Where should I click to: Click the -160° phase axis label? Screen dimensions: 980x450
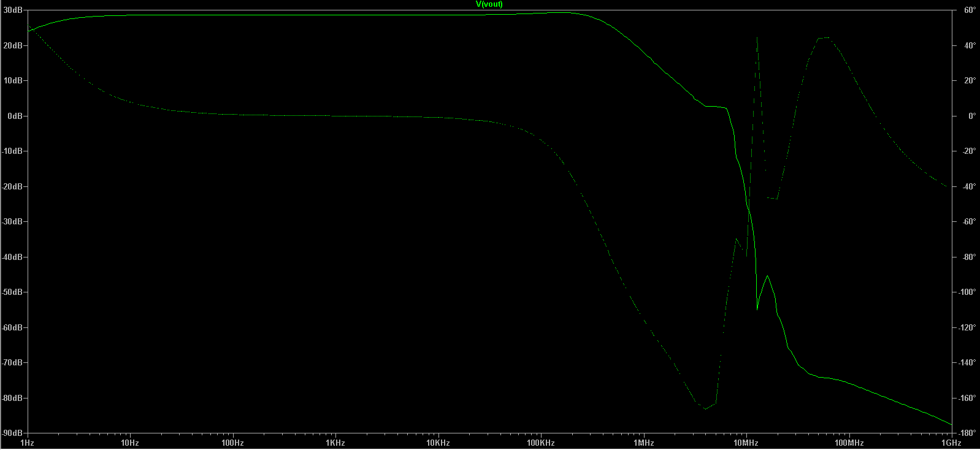point(967,398)
